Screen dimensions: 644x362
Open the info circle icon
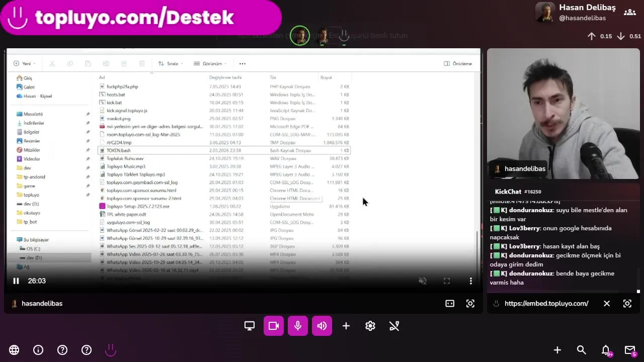(38, 350)
